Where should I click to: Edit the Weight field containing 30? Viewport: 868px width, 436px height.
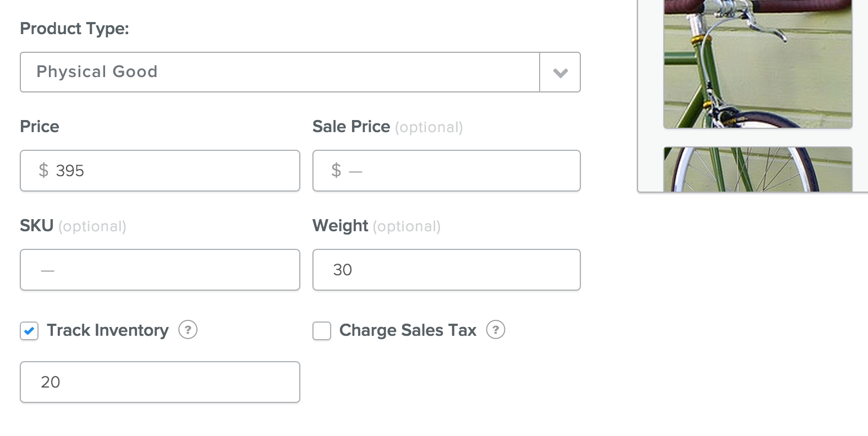pyautogui.click(x=446, y=270)
